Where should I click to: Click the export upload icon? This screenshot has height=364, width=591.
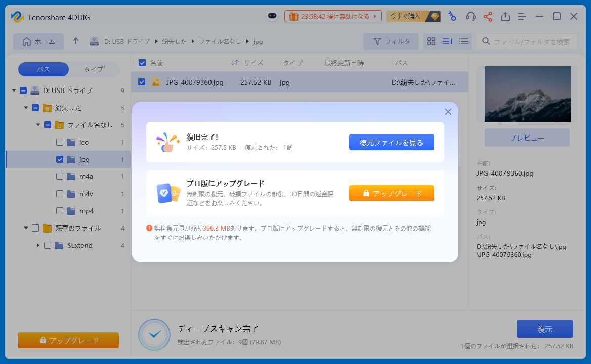pos(505,16)
